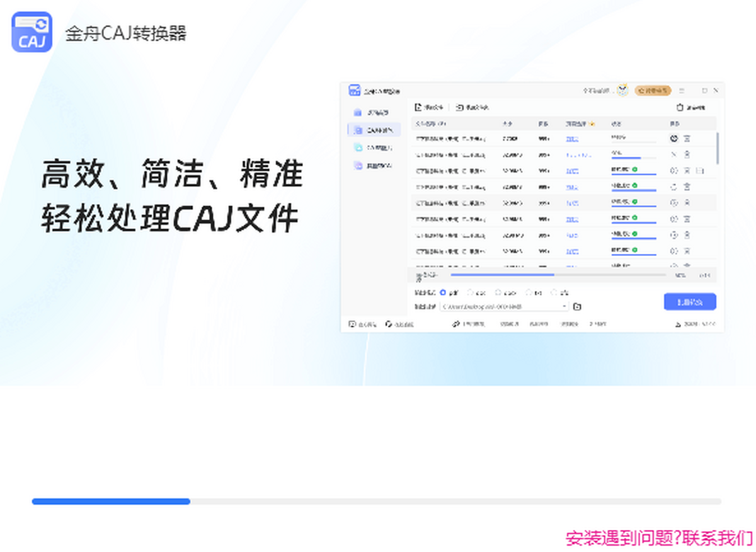Open the 安装遇到问题?联系我们 link

coord(659,538)
